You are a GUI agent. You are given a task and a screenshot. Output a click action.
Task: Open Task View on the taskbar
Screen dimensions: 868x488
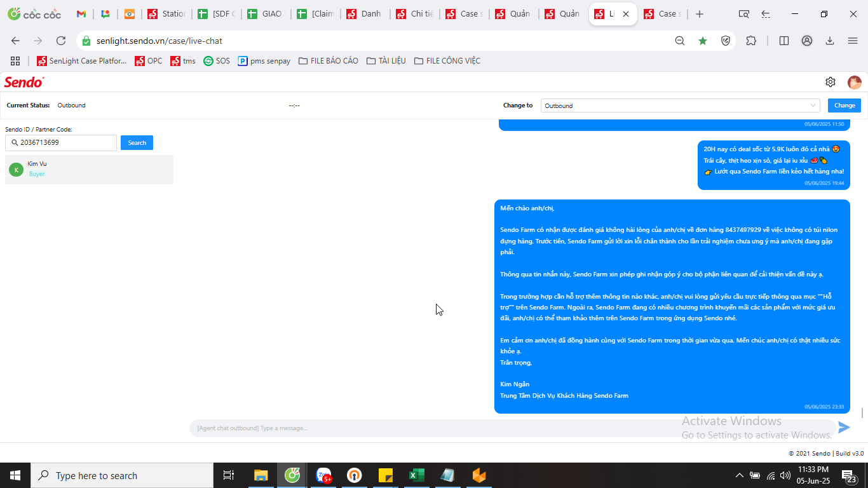tap(229, 475)
